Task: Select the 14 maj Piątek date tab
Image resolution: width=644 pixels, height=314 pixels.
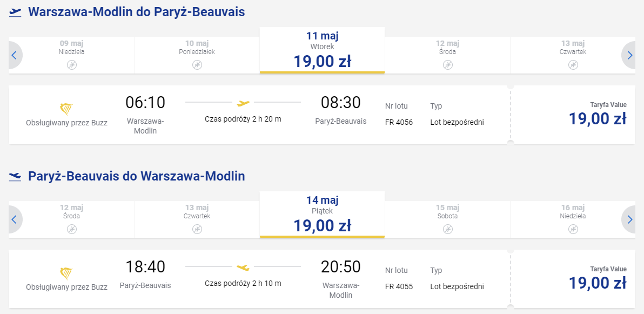Action: click(x=322, y=215)
